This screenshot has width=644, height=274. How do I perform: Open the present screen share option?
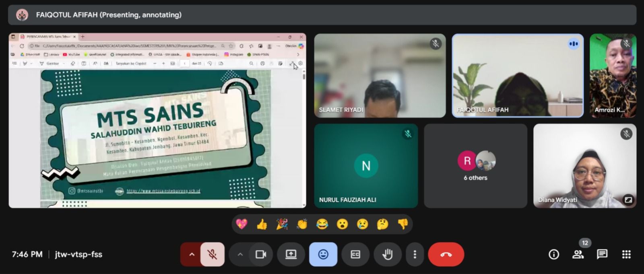[291, 254]
